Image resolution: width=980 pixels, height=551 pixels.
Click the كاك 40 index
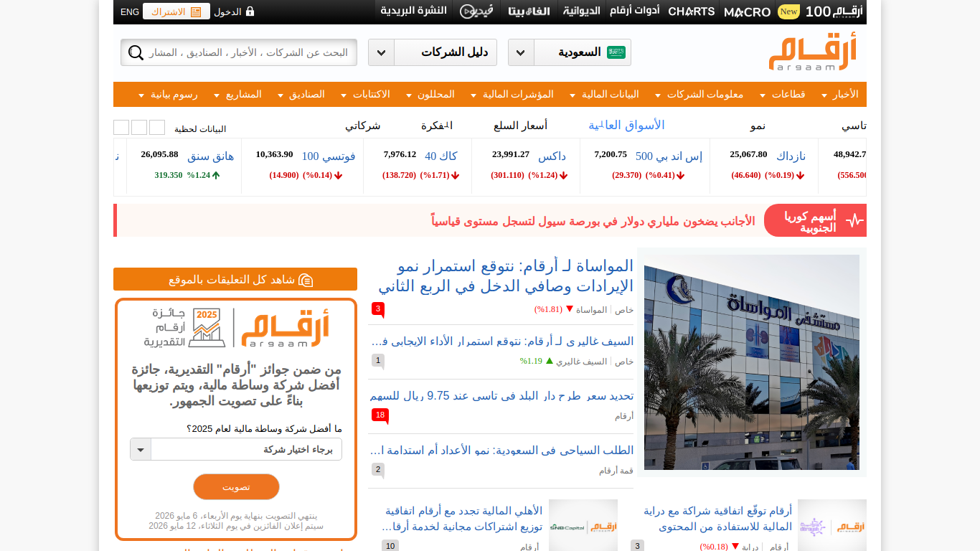click(x=441, y=156)
